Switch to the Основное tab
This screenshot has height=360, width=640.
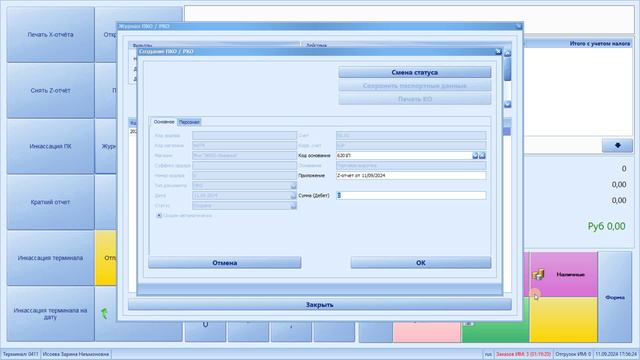pos(164,122)
